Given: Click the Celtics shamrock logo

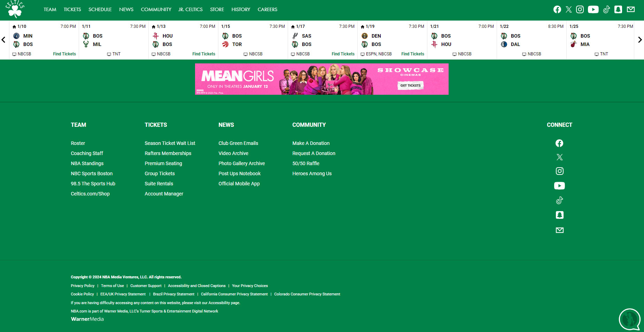Looking at the screenshot, I should 15,9.
